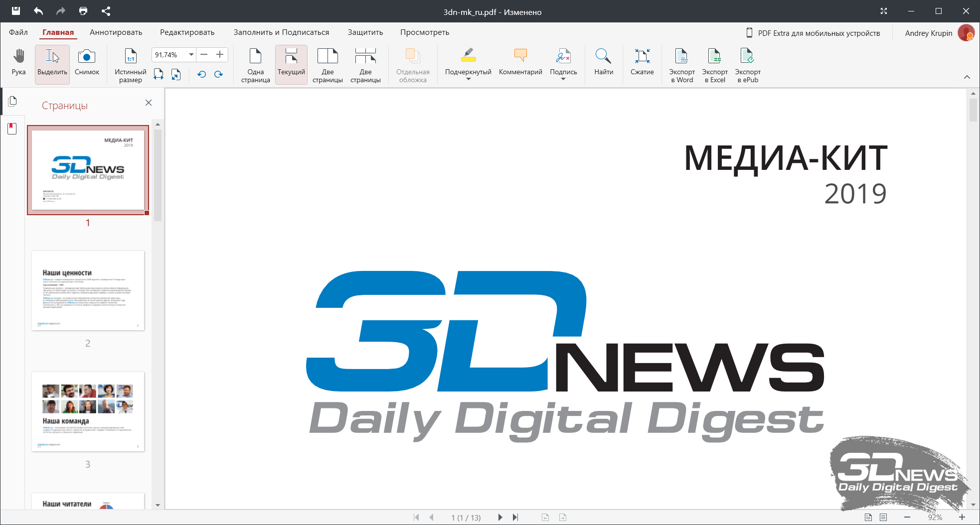Image resolution: width=980 pixels, height=525 pixels.
Task: Go to the next page
Action: click(x=500, y=517)
